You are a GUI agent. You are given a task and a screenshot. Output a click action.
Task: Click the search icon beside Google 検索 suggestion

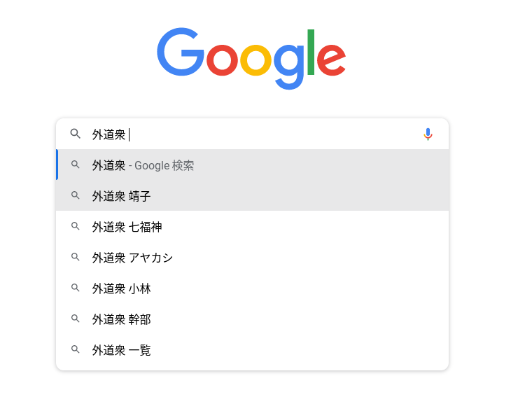click(76, 165)
